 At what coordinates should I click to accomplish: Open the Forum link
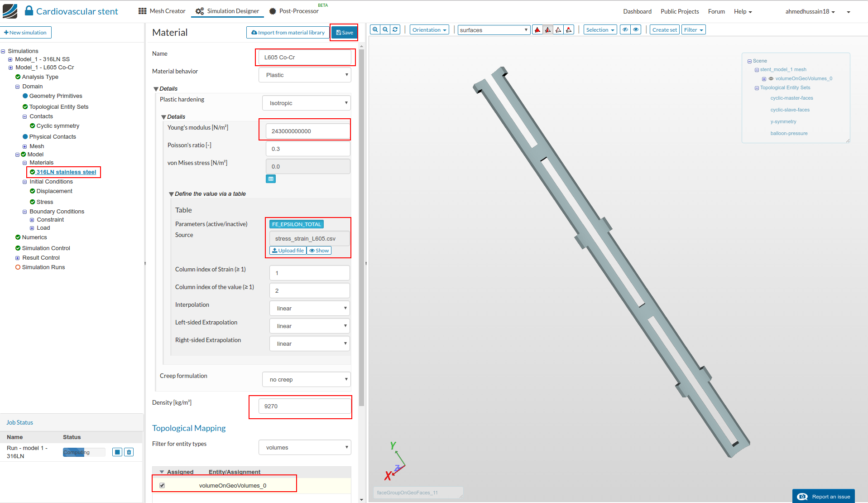[x=716, y=11]
